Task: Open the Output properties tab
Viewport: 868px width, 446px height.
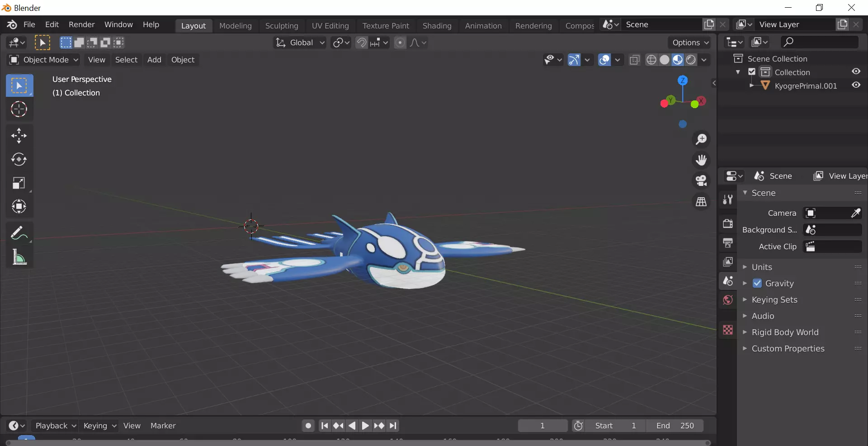Action: pos(727,243)
